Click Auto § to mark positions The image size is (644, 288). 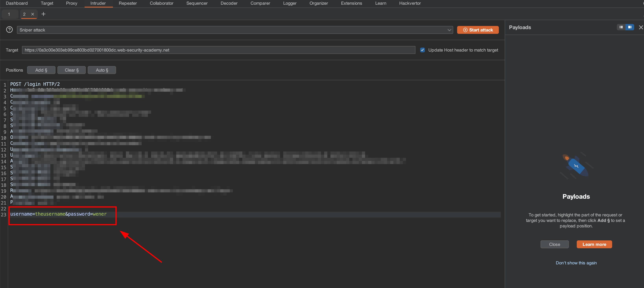click(x=102, y=70)
